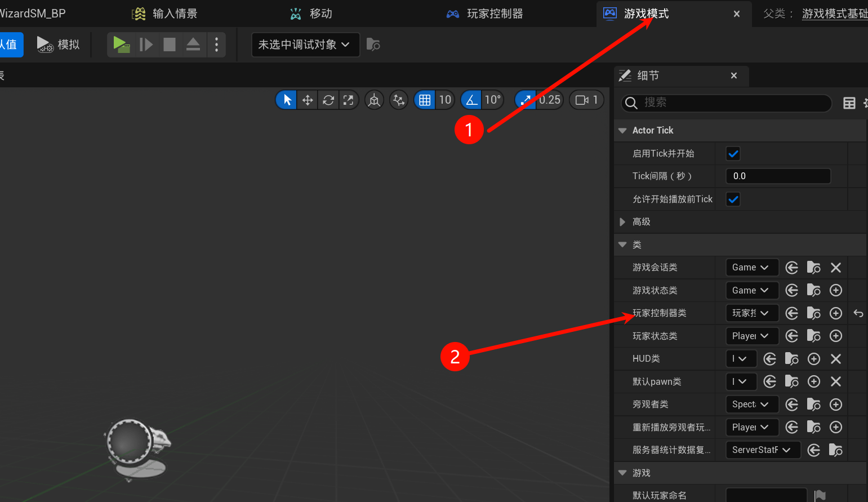Click the 搜索 field in details panel
868x502 pixels.
pyautogui.click(x=732, y=103)
